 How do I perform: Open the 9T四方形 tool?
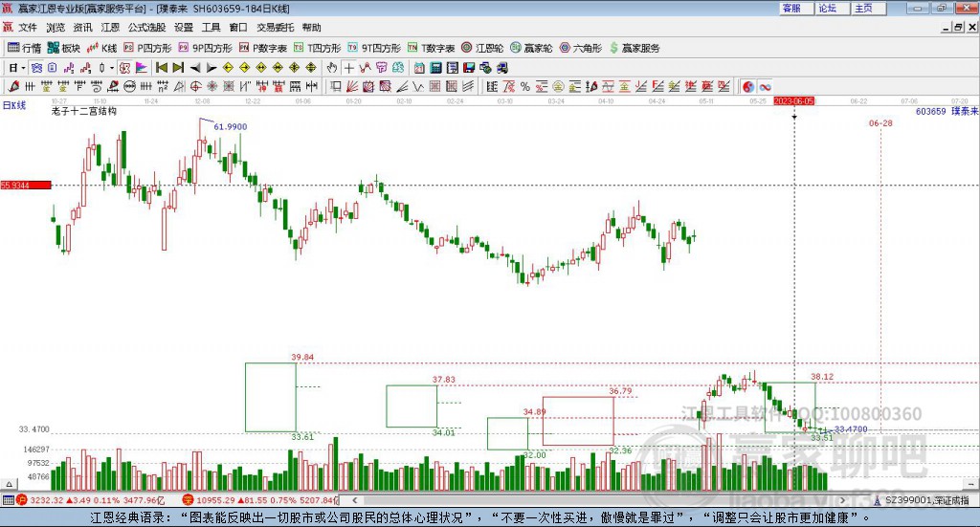(x=374, y=48)
